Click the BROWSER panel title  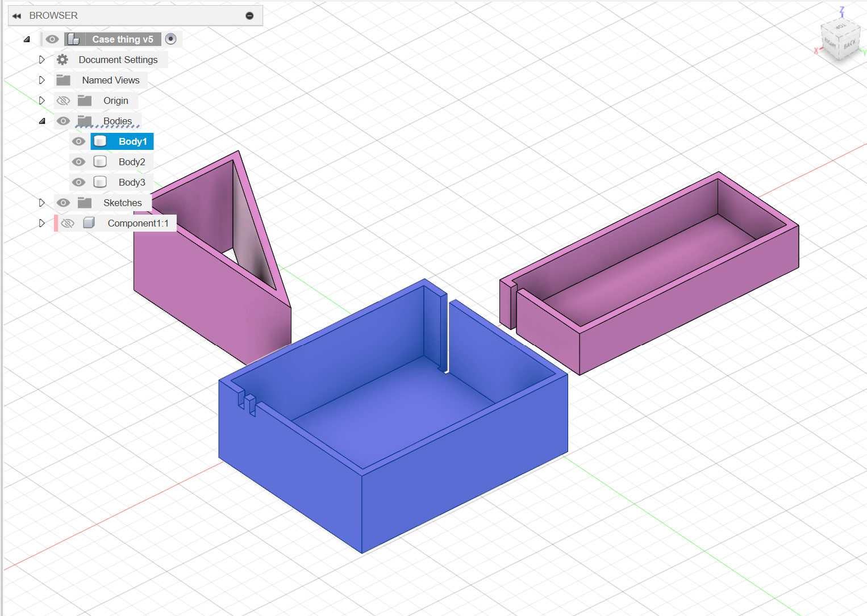pyautogui.click(x=53, y=16)
